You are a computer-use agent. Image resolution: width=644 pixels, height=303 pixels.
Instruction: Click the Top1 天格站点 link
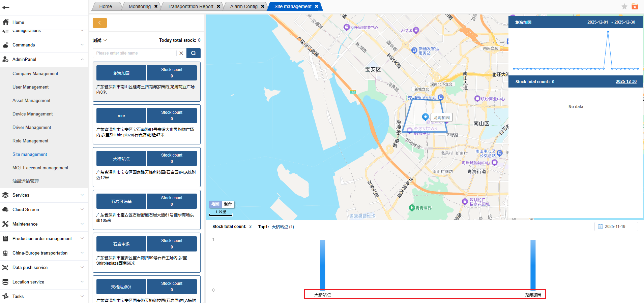283,227
